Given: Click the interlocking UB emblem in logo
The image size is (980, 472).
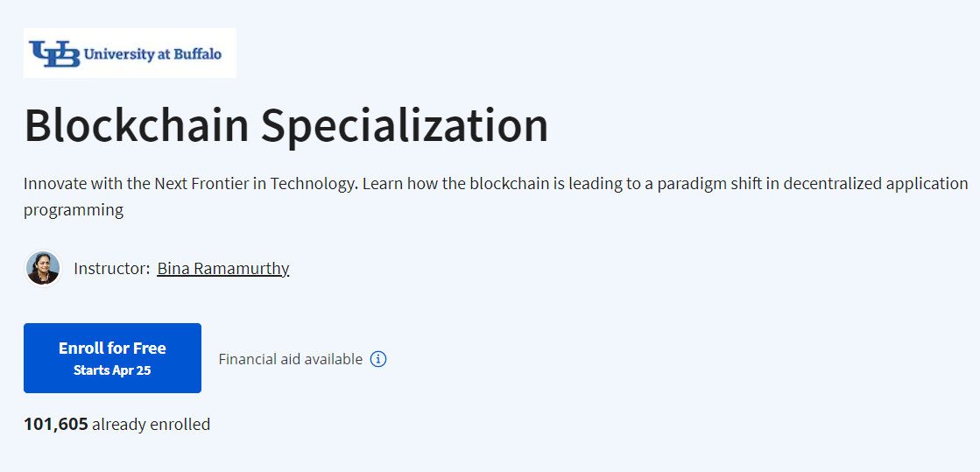Looking at the screenshot, I should 54,54.
